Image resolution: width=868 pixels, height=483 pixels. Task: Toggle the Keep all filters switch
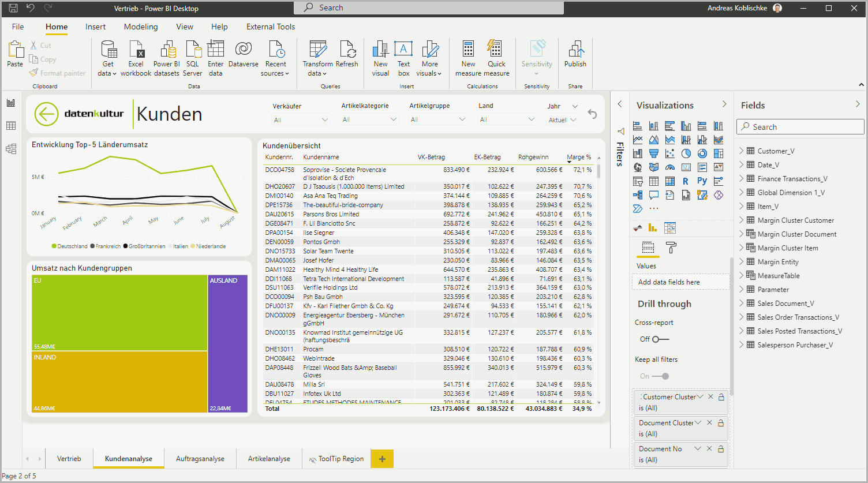point(660,376)
